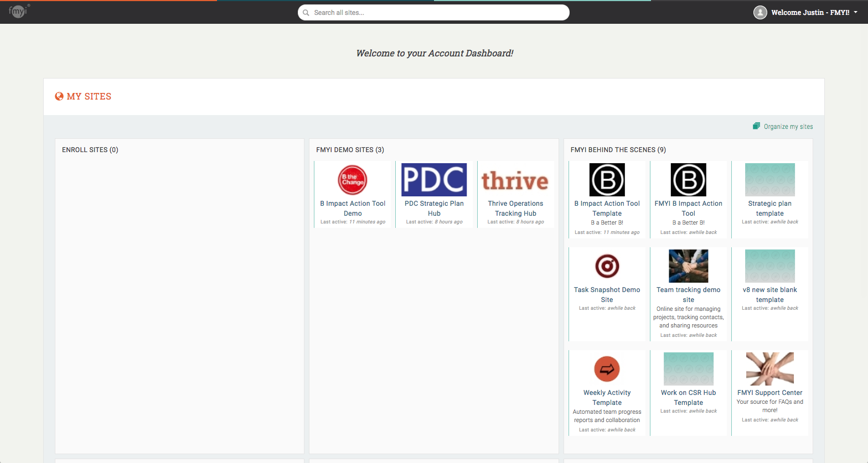Click the B Impact Action Tool Demo title
868x463 pixels.
(353, 209)
